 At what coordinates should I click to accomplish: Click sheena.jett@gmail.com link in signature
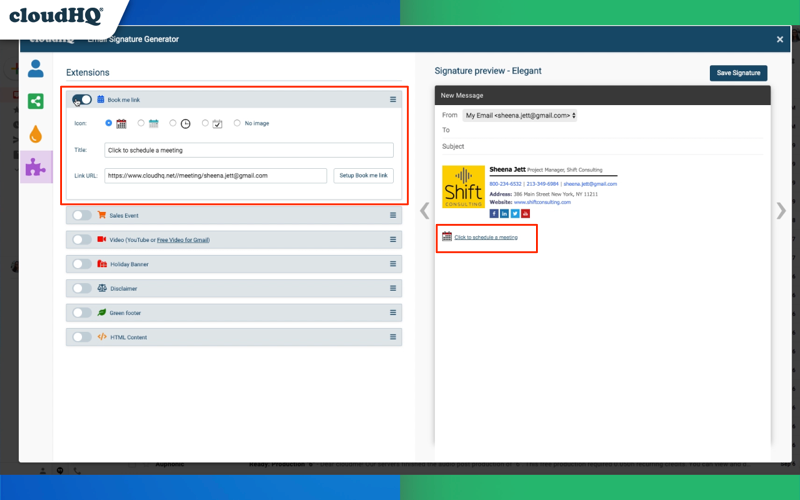pyautogui.click(x=590, y=184)
